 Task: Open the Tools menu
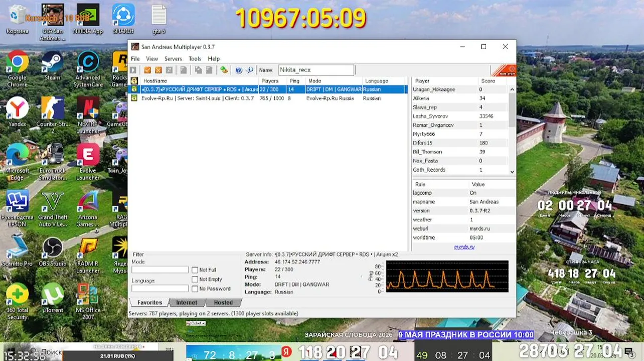point(195,59)
